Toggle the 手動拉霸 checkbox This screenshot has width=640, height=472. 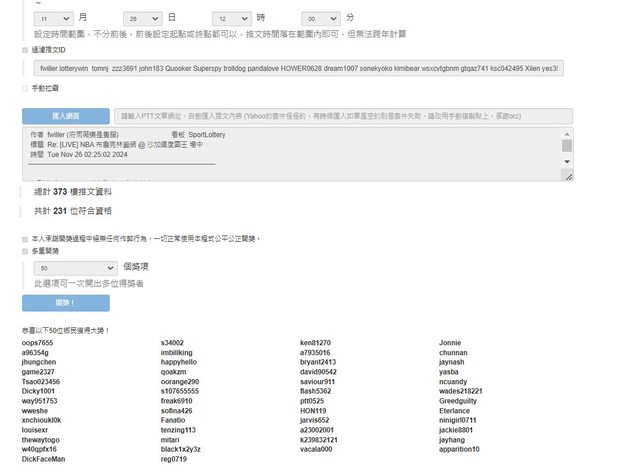(x=25, y=89)
